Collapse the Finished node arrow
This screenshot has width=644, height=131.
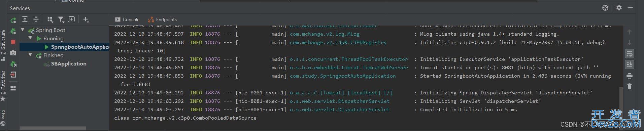click(x=30, y=55)
